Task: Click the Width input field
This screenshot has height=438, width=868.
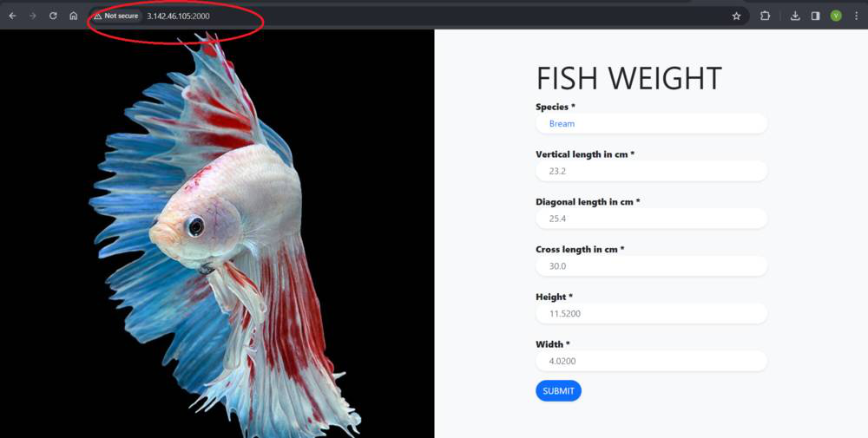Action: [x=651, y=361]
